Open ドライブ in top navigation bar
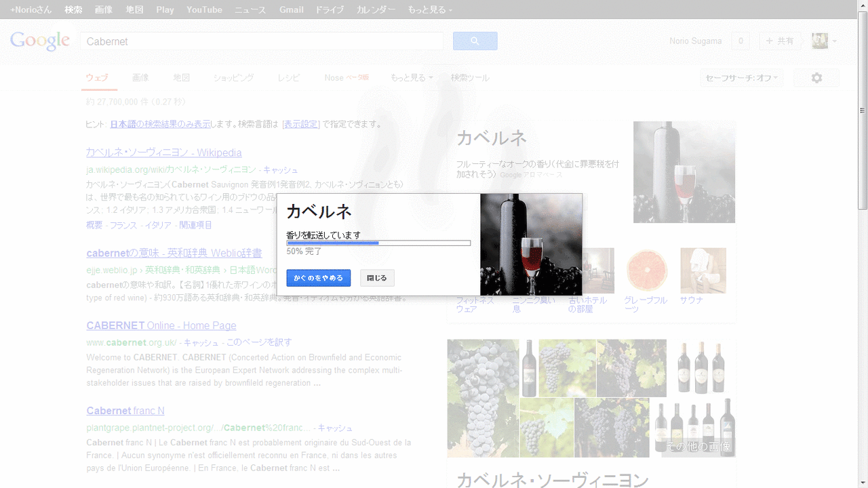The height and width of the screenshot is (488, 868). click(330, 9)
